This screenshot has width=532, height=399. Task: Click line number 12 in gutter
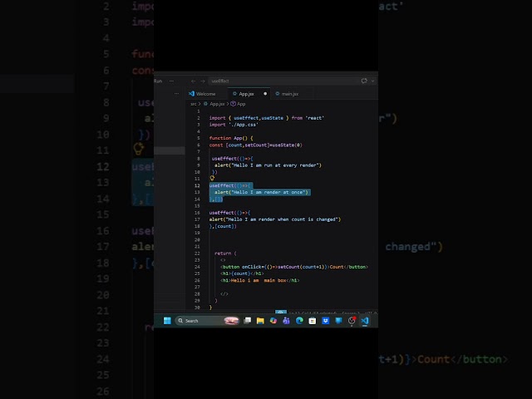(x=197, y=185)
